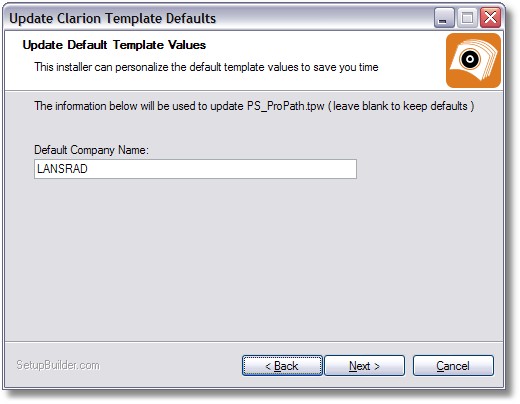Viewport: 520px width, 404px height.
Task: Click the installer personalization description text
Action: pos(206,67)
